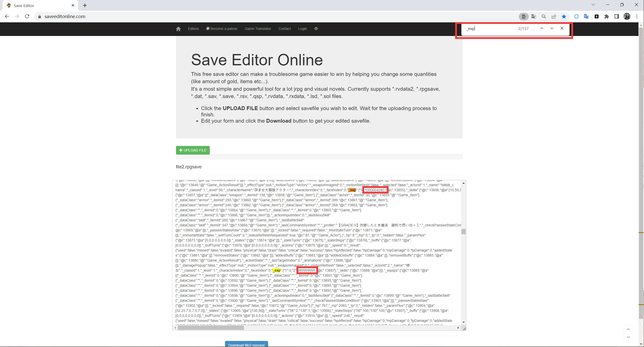
Task: Click the page scrollbar up arrow
Action: (x=641, y=25)
